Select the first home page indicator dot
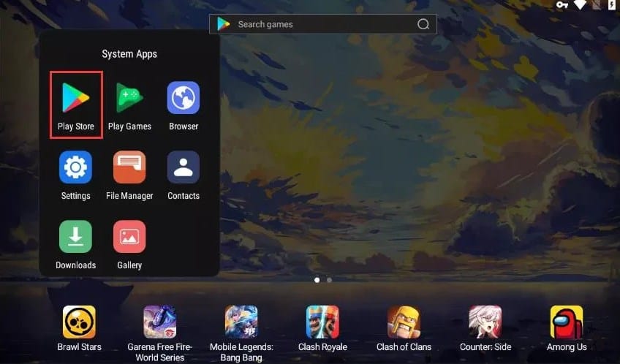The height and width of the screenshot is (364, 620). (x=317, y=280)
